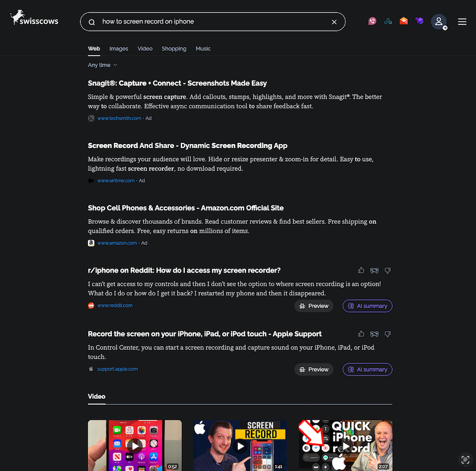Click the Apple favicon icon
Screen dimensions: 476x471
click(91, 369)
